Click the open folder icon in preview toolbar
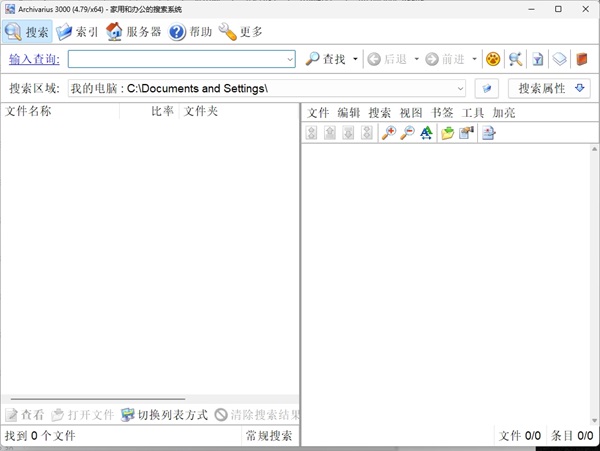 click(x=448, y=133)
